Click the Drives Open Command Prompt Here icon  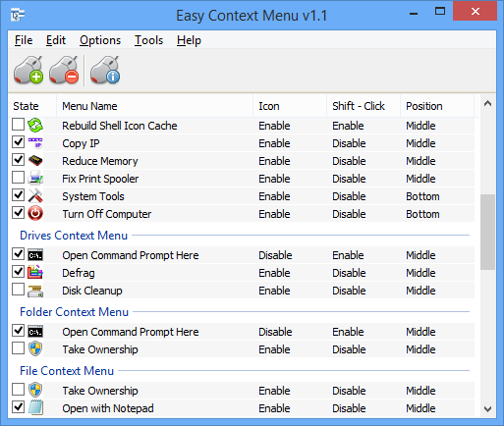click(x=35, y=255)
